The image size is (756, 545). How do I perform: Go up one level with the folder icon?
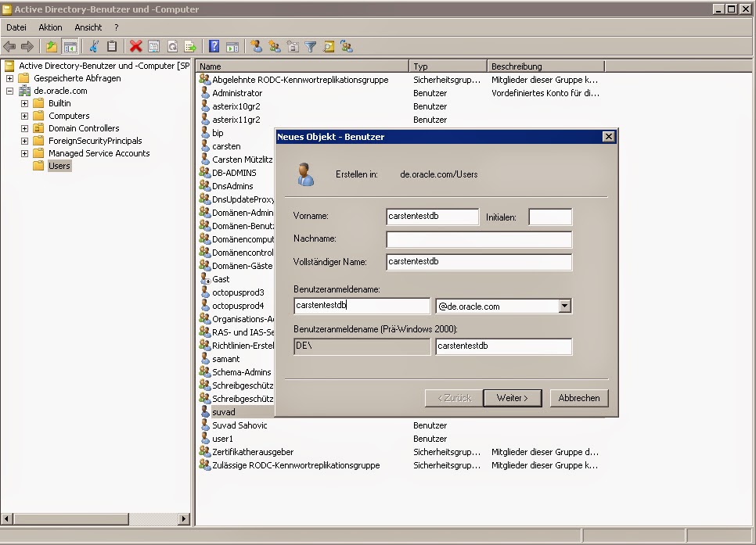coord(52,47)
